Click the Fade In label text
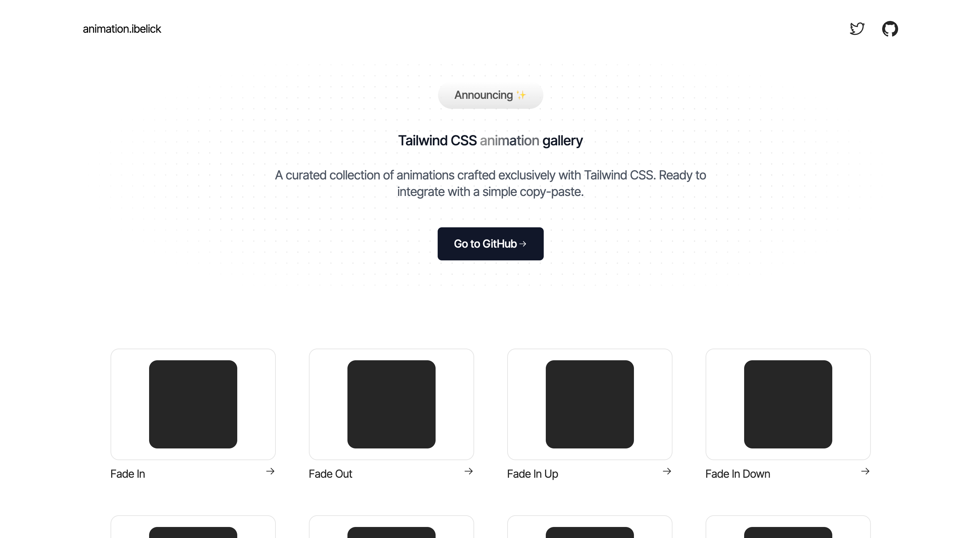The height and width of the screenshot is (538, 980). pyautogui.click(x=127, y=474)
